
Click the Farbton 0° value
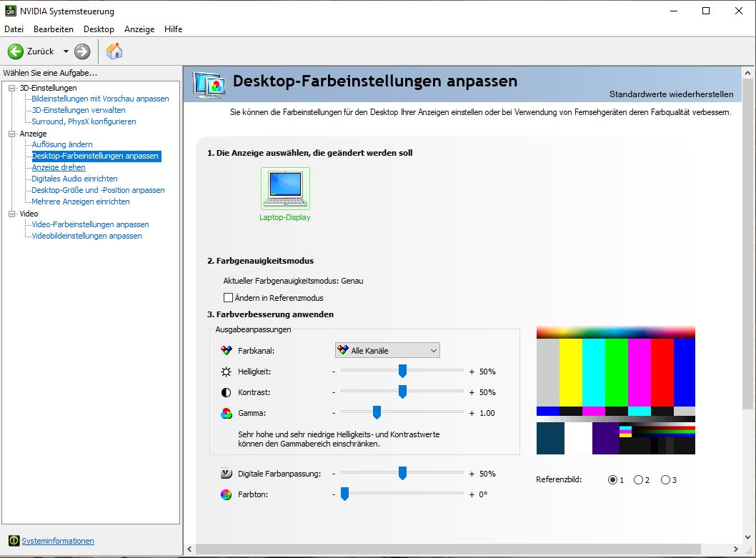tap(484, 494)
